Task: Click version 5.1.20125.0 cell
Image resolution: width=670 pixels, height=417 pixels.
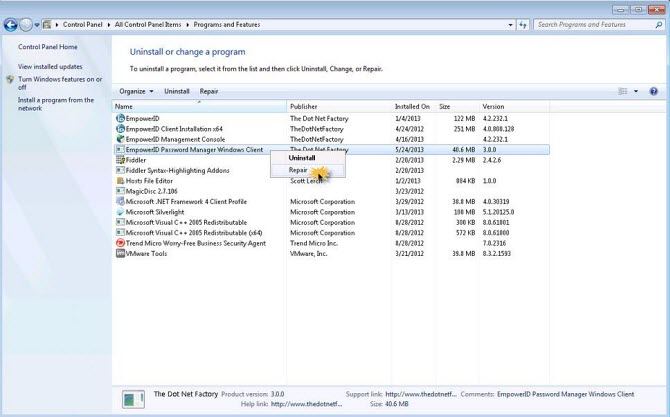Action: click(498, 212)
